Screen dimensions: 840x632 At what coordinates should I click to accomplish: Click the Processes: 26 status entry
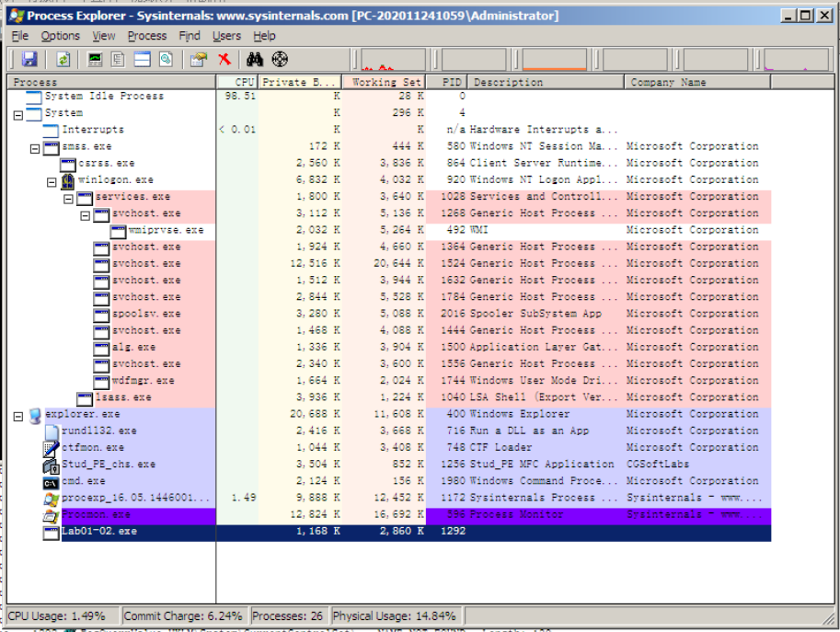click(x=288, y=616)
